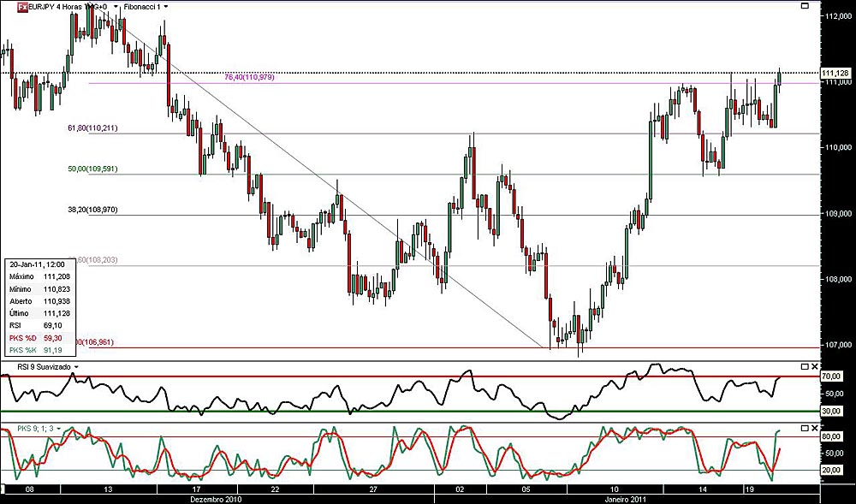Click the 107,000 price axis label
The height and width of the screenshot is (504, 856).
839,345
